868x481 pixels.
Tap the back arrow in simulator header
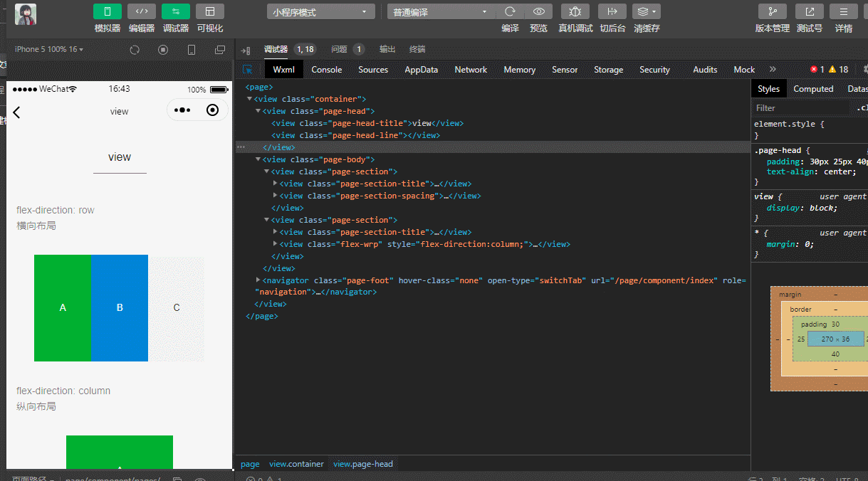[17, 112]
